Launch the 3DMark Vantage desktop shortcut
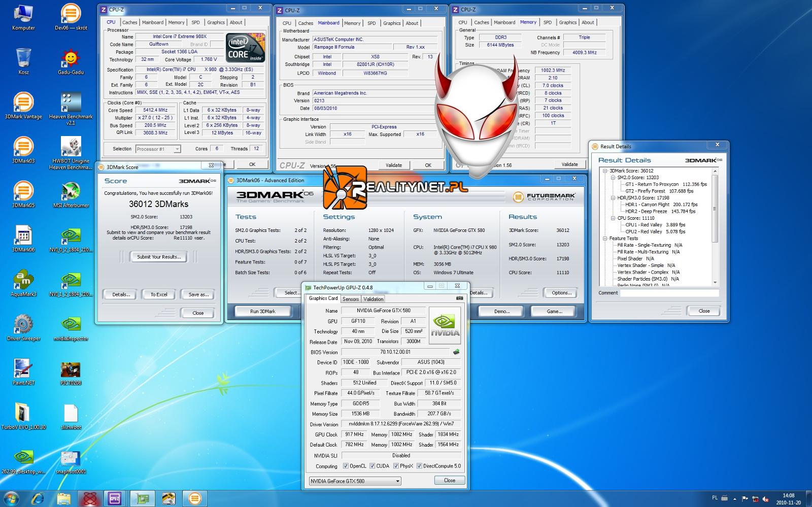This screenshot has width=812, height=507. click(23, 106)
